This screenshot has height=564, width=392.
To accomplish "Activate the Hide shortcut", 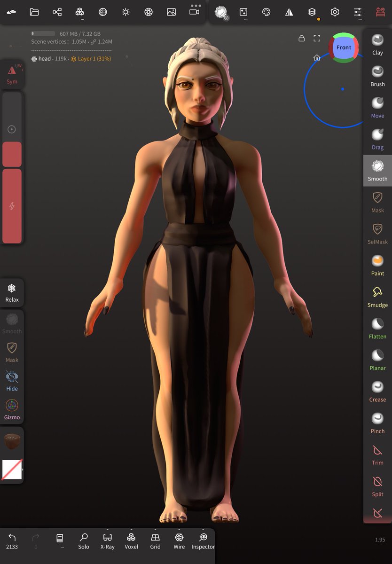I will (x=12, y=381).
